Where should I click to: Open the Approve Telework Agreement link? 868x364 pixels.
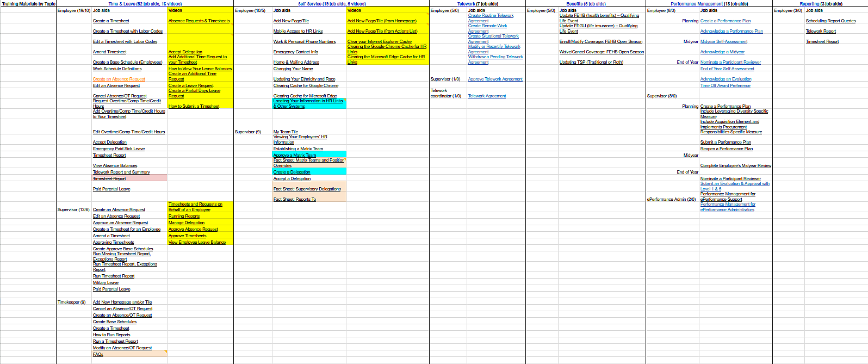495,79
